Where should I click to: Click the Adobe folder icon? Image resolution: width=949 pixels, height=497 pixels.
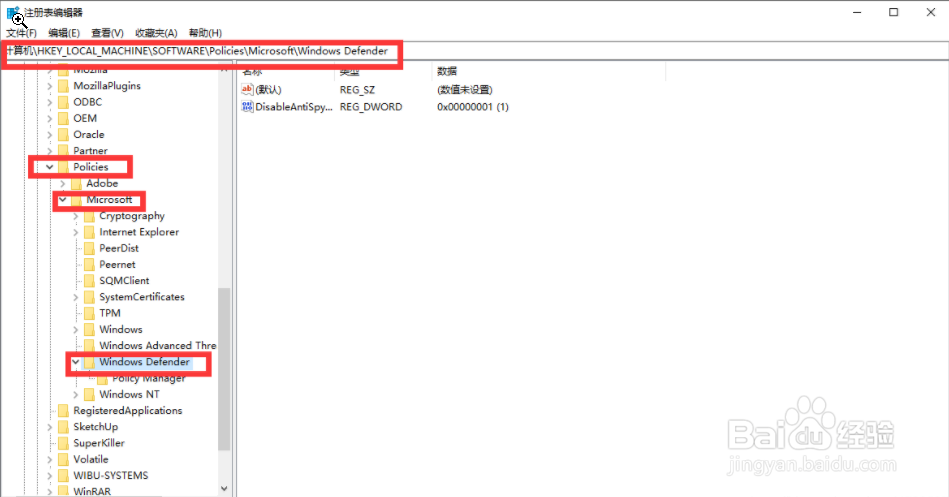coord(76,183)
